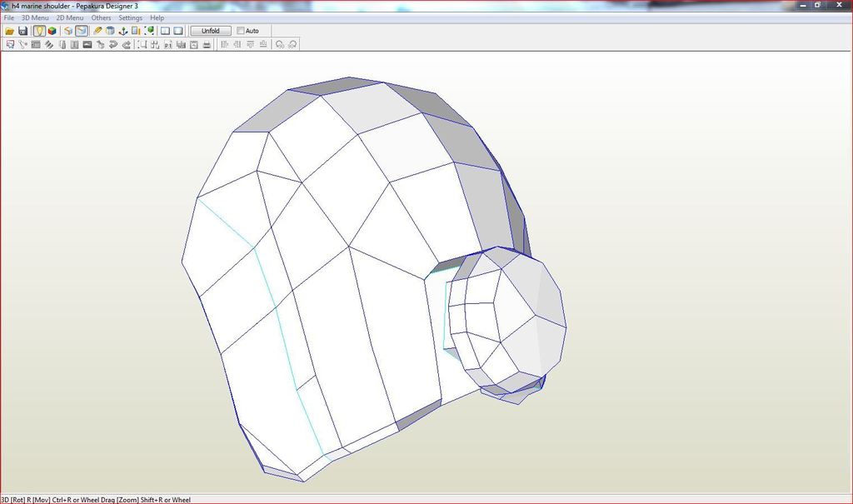Toggle the colored texture cube icon
The image size is (853, 504).
pos(52,31)
